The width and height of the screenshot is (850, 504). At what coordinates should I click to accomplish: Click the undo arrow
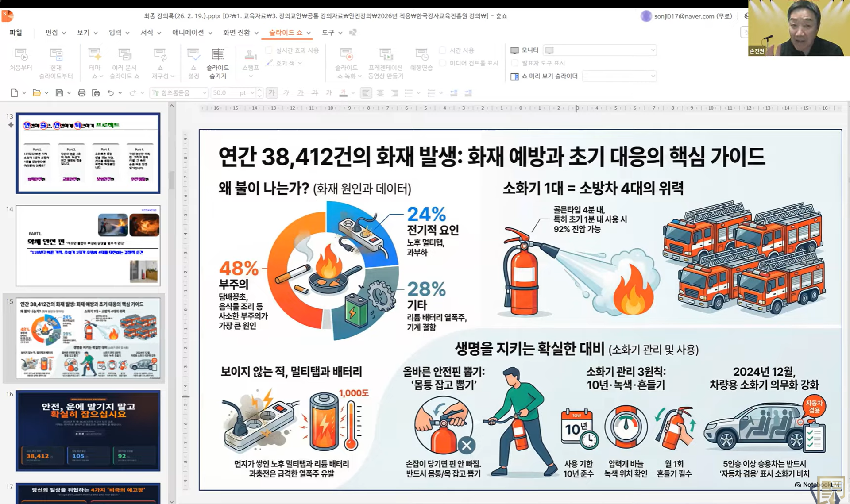tap(110, 93)
